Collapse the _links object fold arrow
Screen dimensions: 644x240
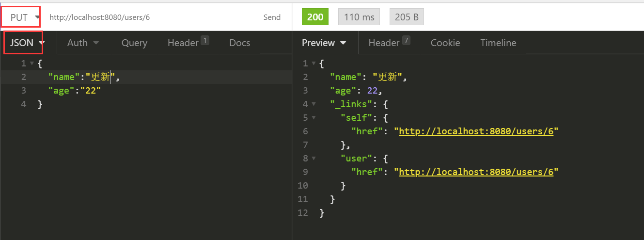tap(314, 104)
